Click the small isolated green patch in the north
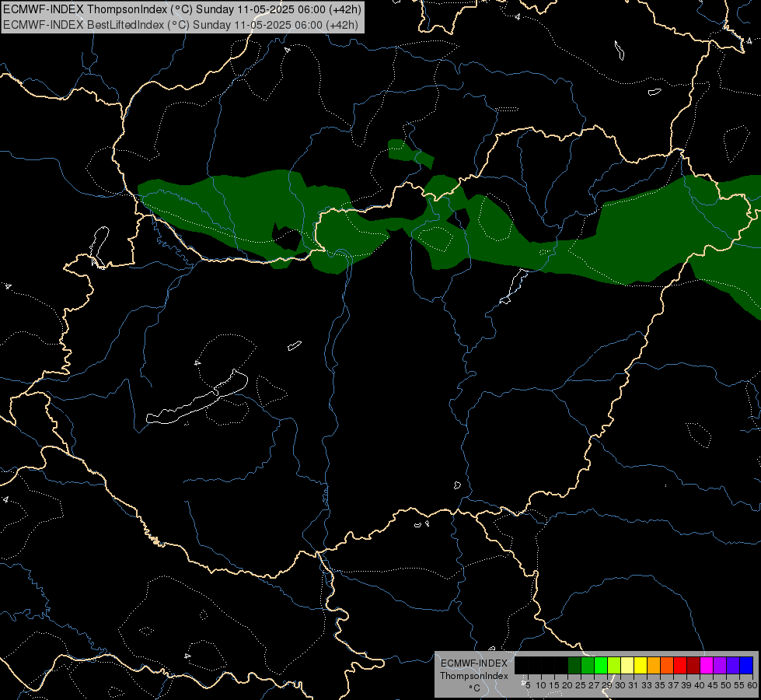 pos(410,153)
